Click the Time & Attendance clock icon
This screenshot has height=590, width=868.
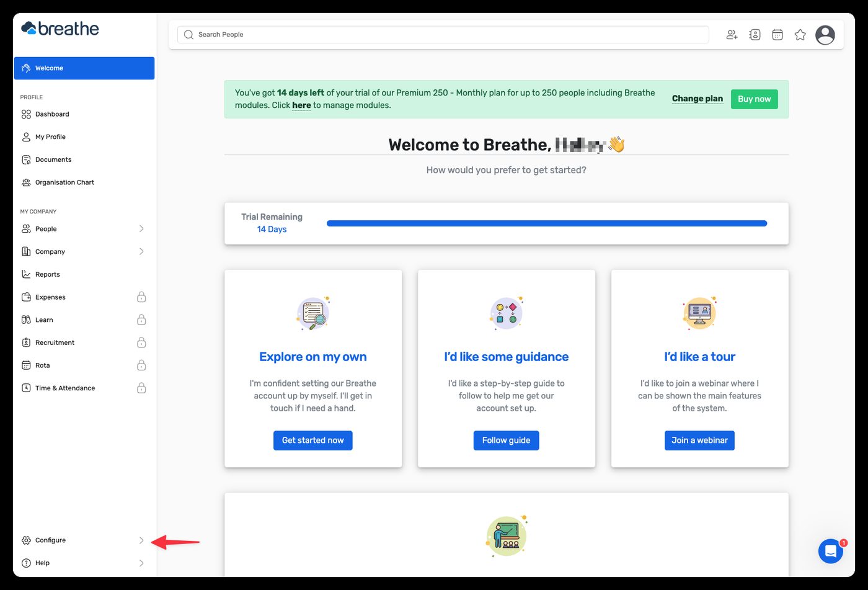tap(26, 388)
